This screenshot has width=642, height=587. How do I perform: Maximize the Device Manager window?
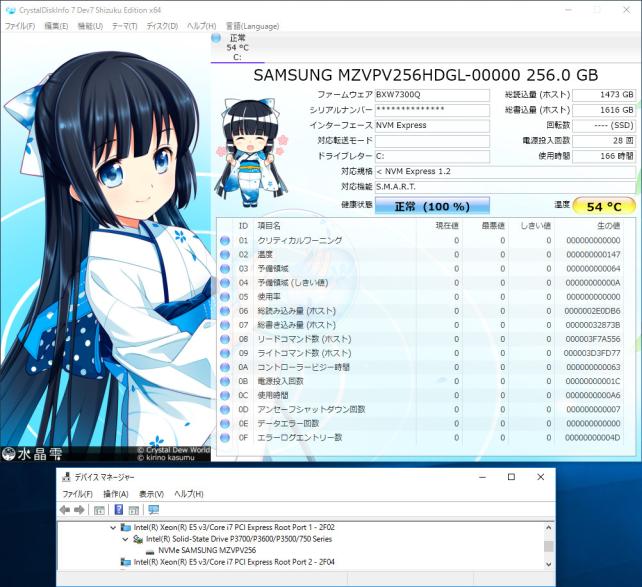(511, 477)
